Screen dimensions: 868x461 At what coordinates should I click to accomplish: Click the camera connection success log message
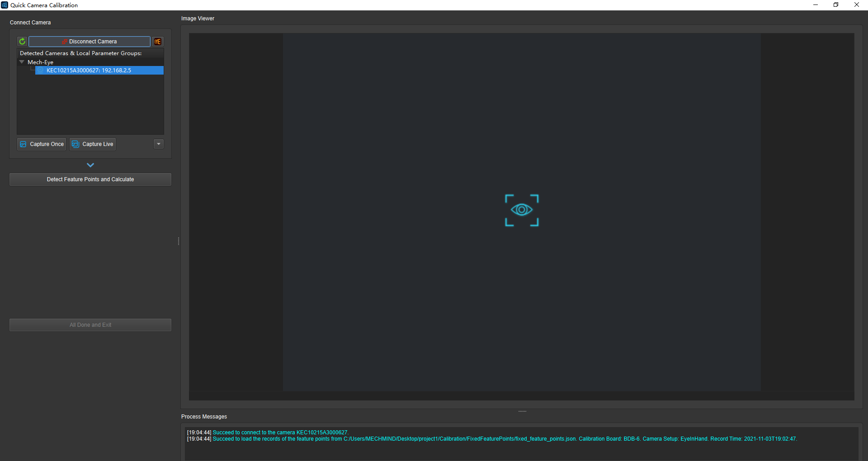point(280,433)
